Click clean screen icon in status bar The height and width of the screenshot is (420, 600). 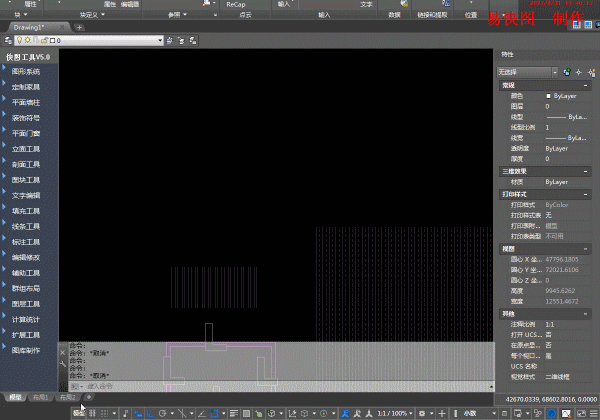pyautogui.click(x=581, y=413)
